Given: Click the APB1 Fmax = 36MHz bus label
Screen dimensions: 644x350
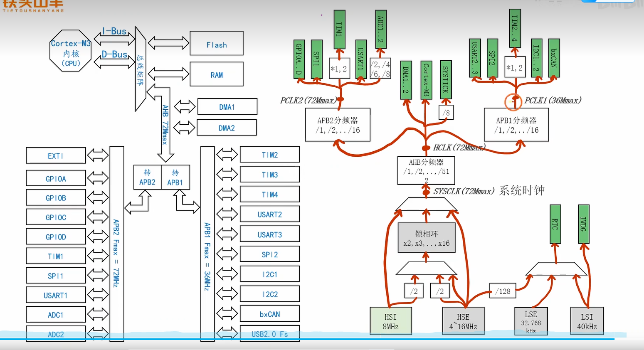Looking at the screenshot, I should (x=207, y=256).
